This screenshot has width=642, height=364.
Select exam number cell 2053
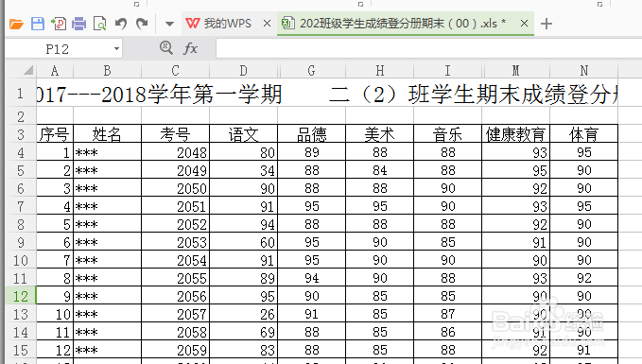pos(175,242)
